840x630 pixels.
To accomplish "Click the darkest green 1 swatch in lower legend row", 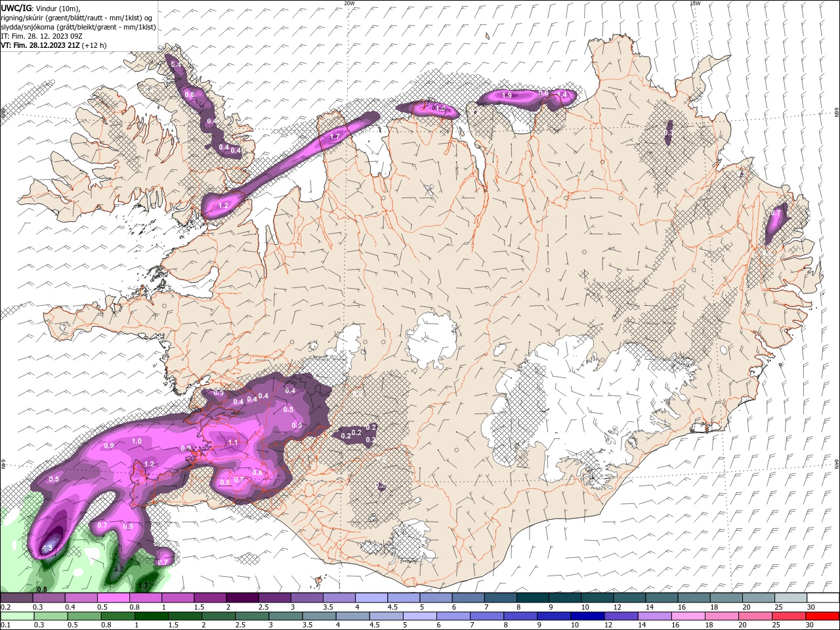I will (x=151, y=616).
